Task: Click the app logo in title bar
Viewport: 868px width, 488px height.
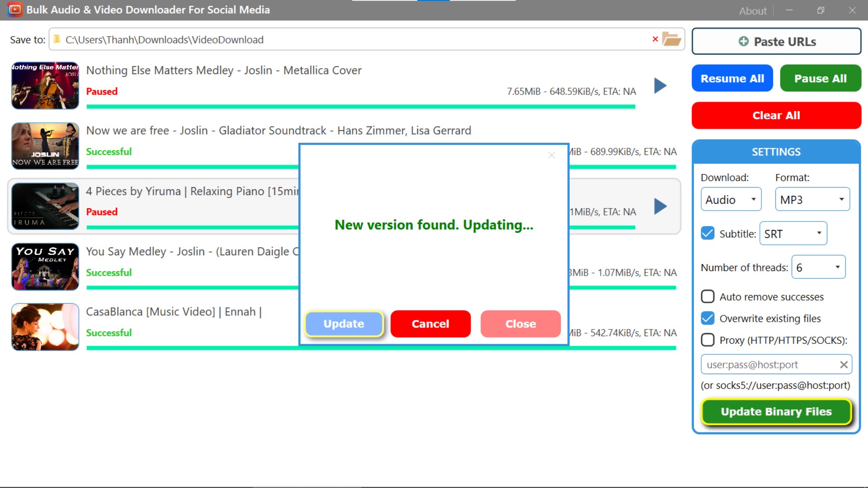Action: coord(14,9)
